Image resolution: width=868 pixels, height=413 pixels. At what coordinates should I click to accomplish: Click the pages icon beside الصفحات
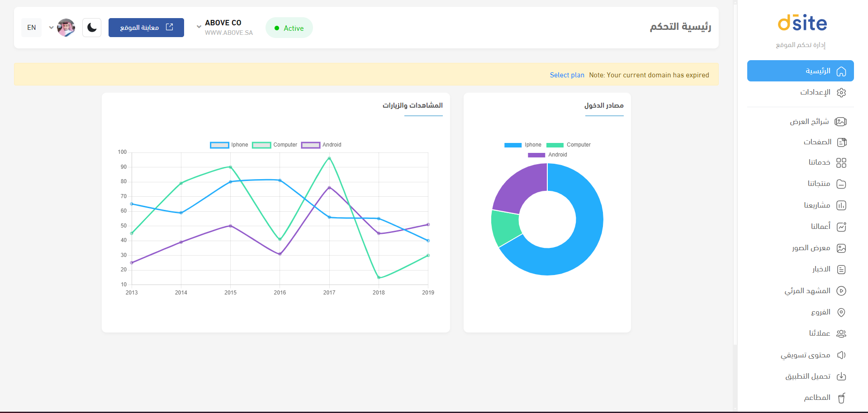click(x=841, y=142)
